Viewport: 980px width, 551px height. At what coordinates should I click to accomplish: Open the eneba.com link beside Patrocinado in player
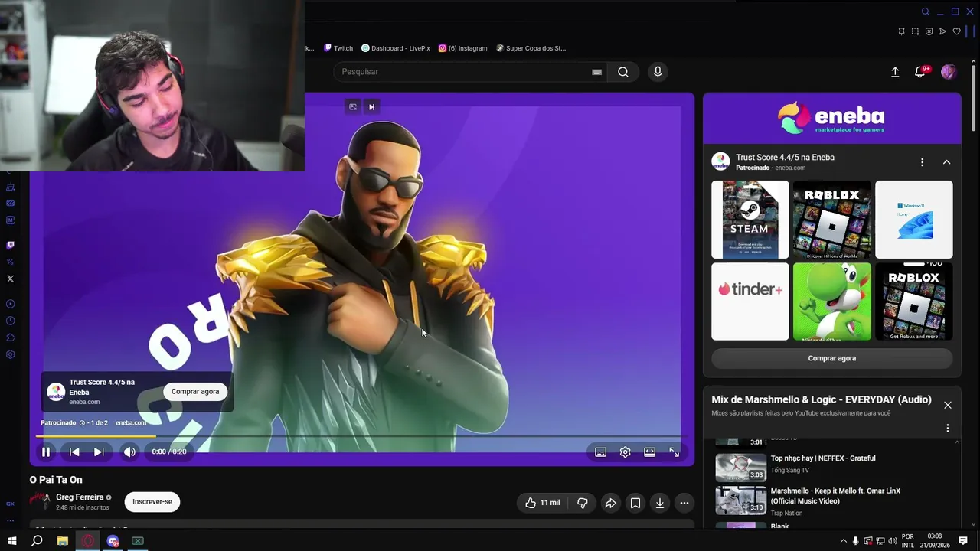click(131, 422)
